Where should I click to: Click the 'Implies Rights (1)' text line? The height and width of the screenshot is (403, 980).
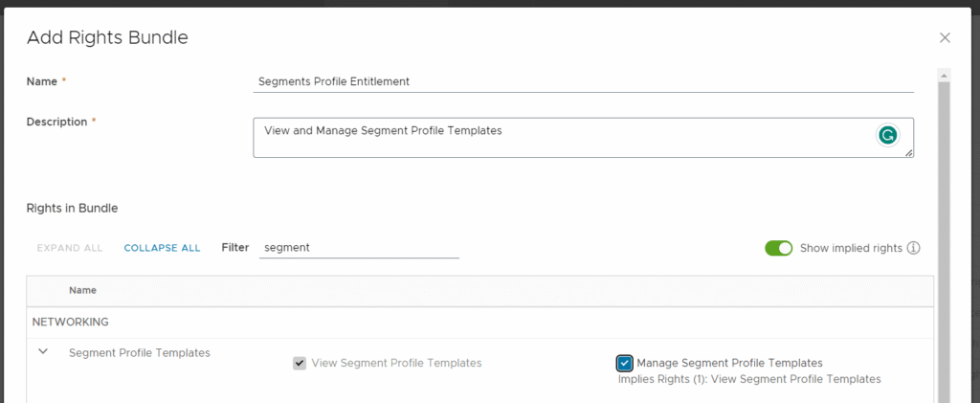749,379
